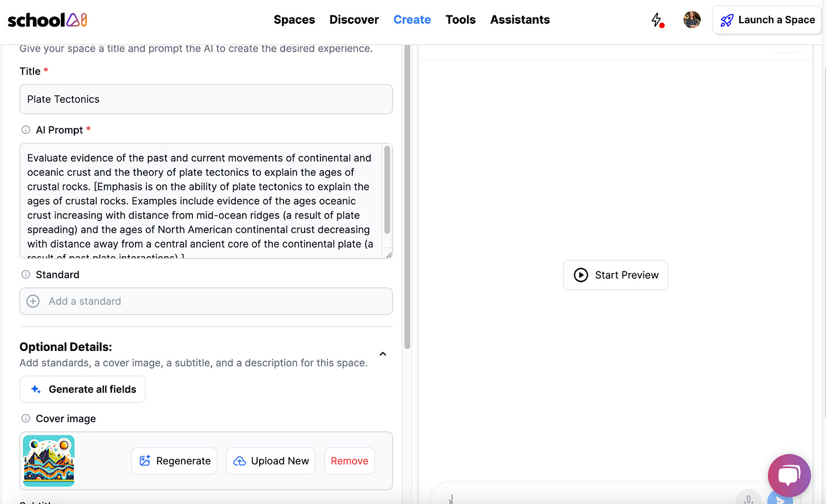
Task: Click the info icon beside Cover image
Action: pyautogui.click(x=26, y=418)
